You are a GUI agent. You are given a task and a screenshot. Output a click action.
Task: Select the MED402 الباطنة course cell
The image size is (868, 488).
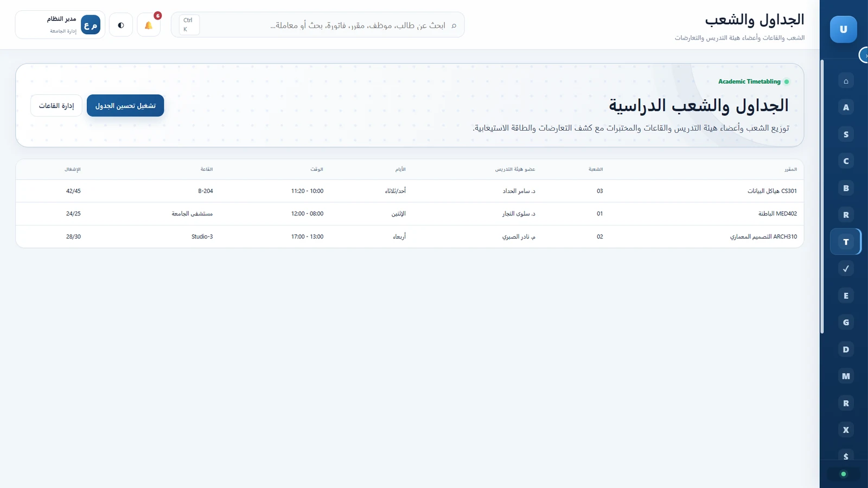point(777,214)
